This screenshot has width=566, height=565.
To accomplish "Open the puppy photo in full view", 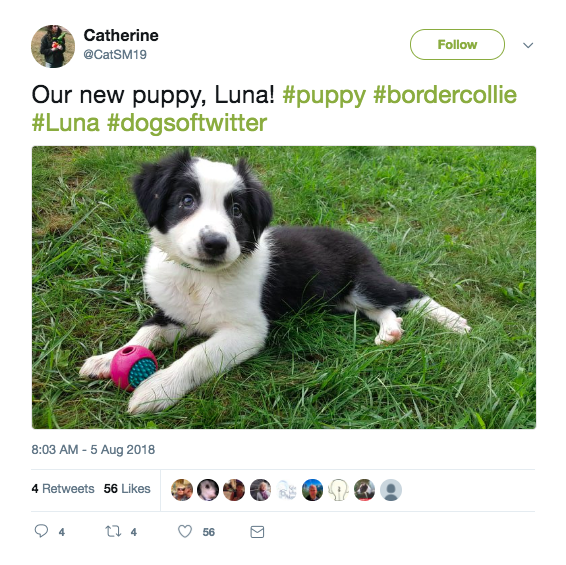I will [284, 287].
